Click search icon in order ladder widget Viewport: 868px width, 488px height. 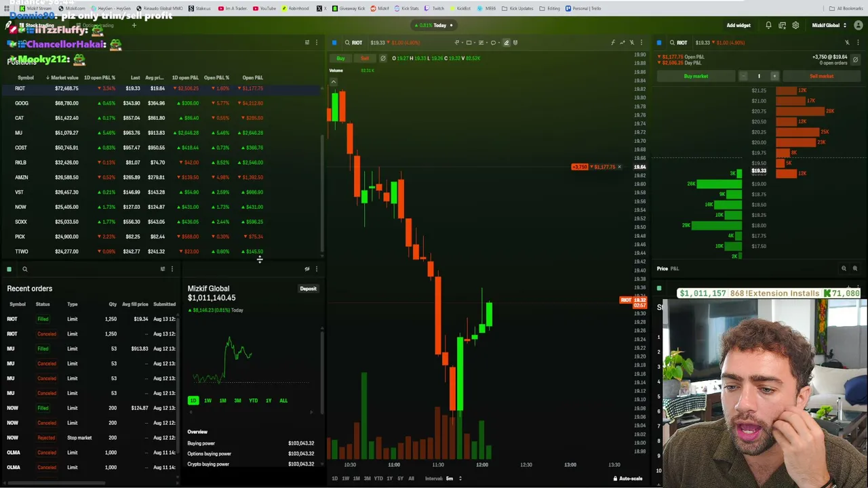[672, 43]
